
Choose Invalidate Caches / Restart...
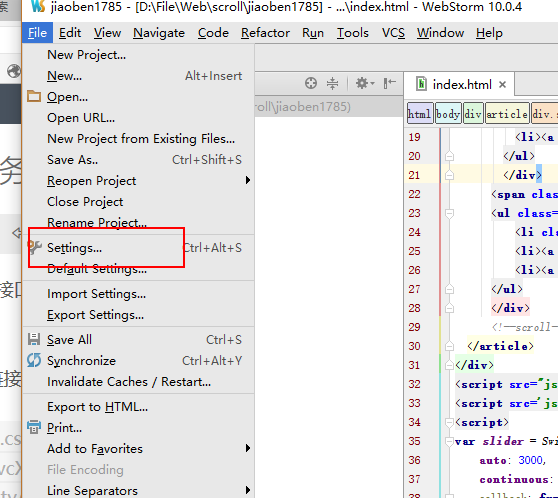click(138, 382)
